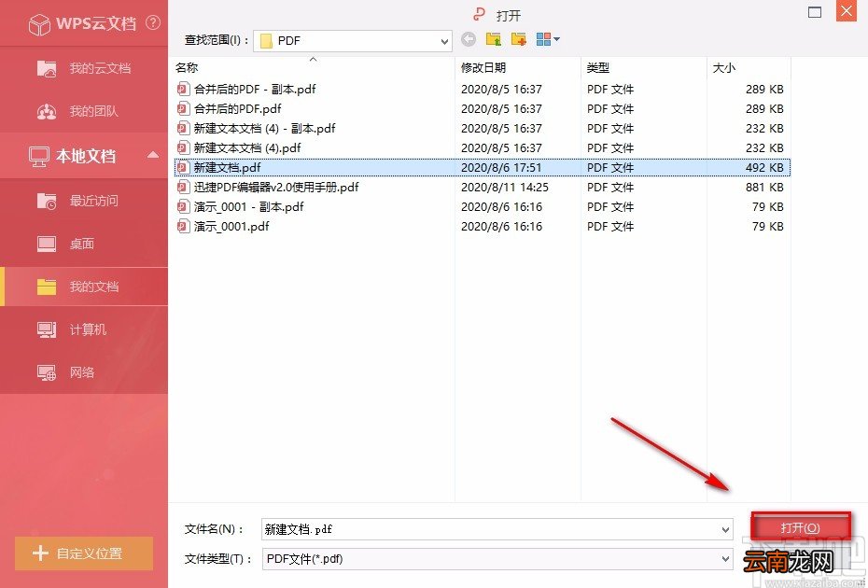Collapse the 本地文档 section arrow

153,156
